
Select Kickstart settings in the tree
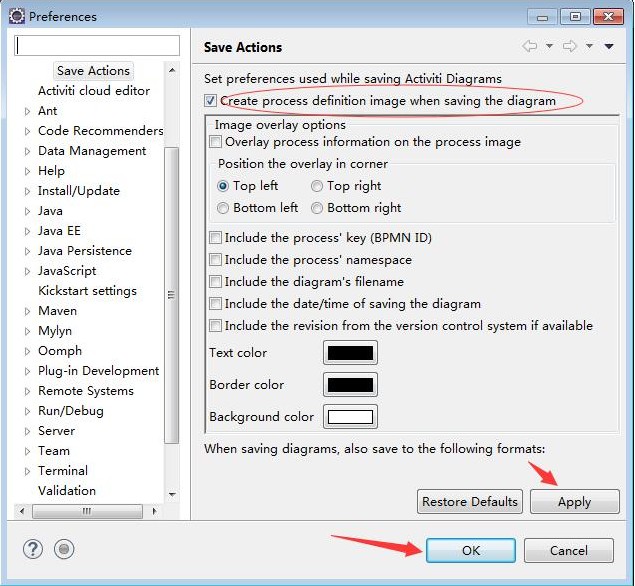(87, 291)
